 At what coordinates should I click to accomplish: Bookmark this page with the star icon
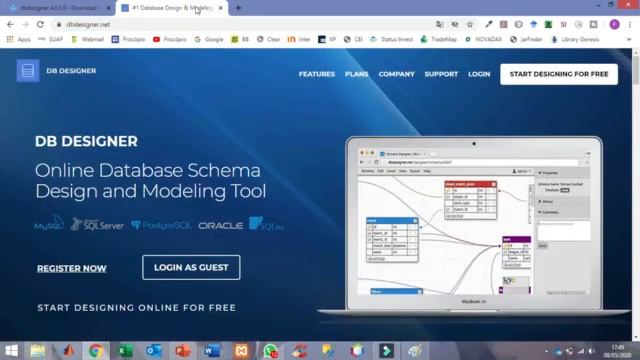click(470, 24)
